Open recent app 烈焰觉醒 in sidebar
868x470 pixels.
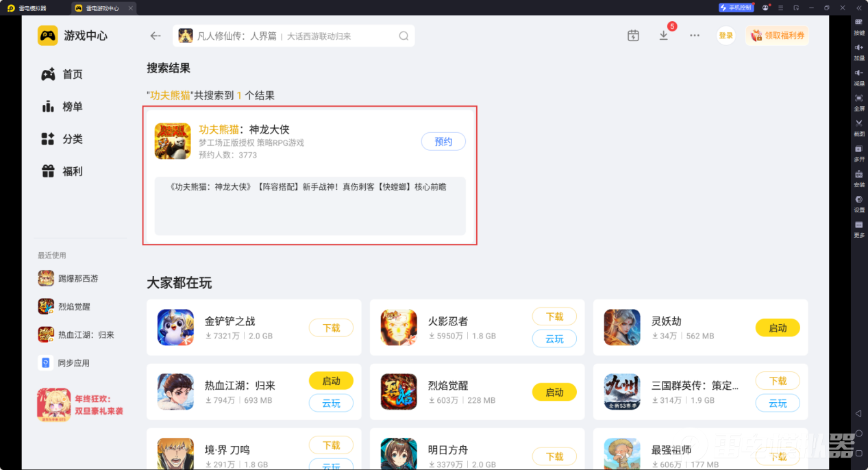click(64, 306)
